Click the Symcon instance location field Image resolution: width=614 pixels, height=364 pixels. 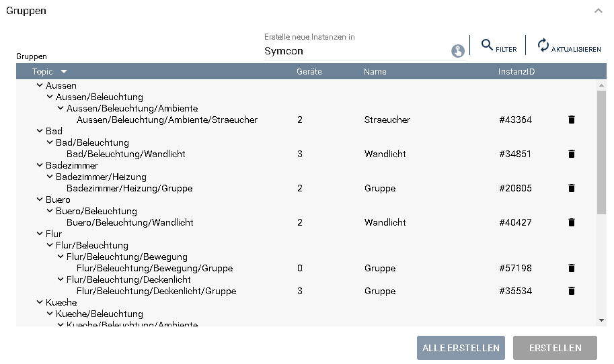click(364, 51)
